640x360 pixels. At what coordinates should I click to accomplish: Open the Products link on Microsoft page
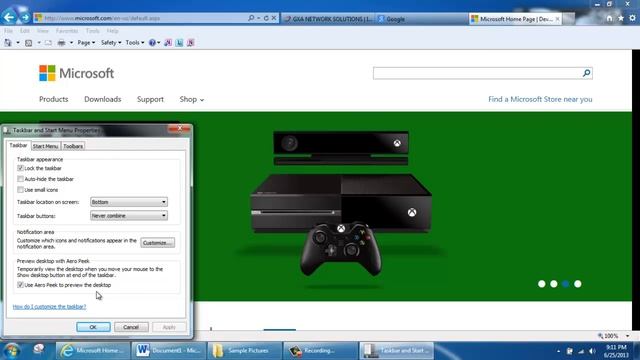[53, 99]
